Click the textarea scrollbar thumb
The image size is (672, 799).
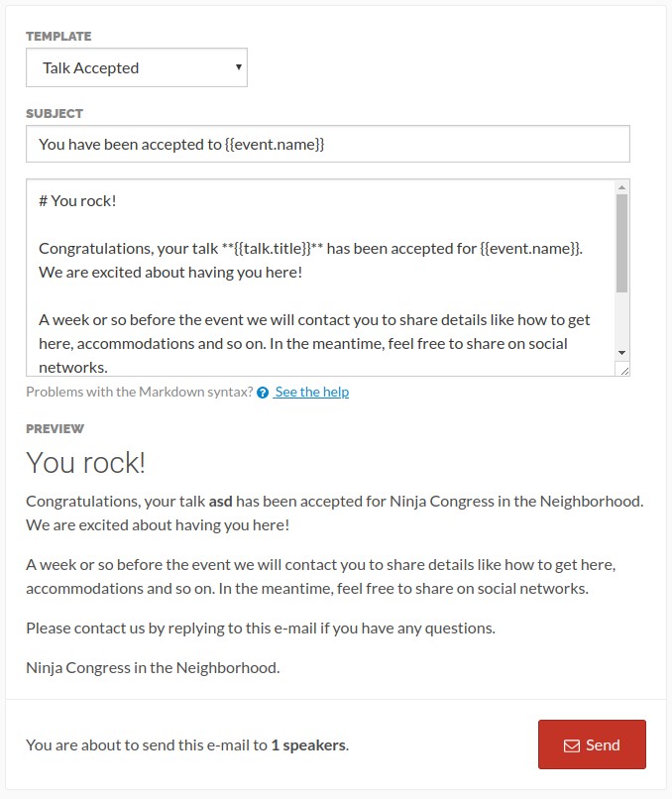point(621,243)
